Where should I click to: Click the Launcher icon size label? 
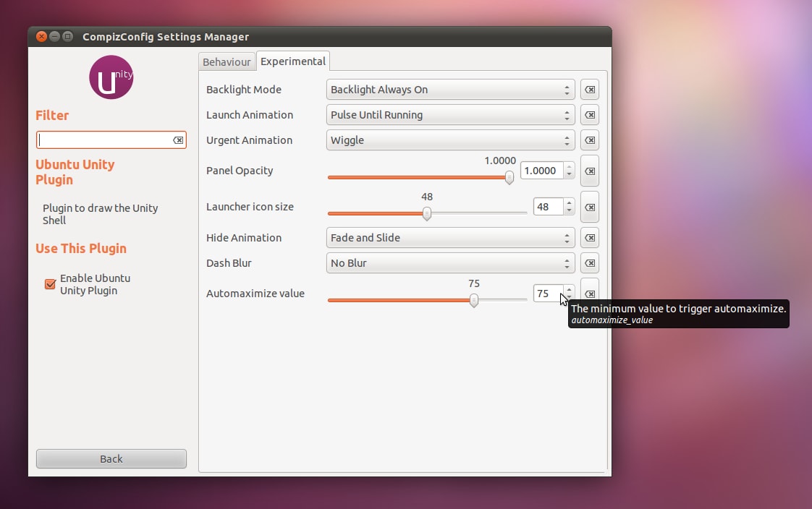click(250, 206)
